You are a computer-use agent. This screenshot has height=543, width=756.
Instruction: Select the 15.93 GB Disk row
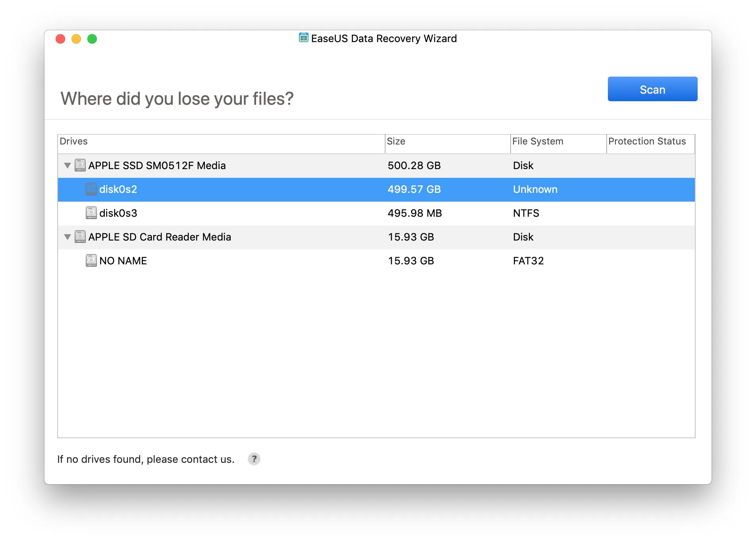point(376,237)
